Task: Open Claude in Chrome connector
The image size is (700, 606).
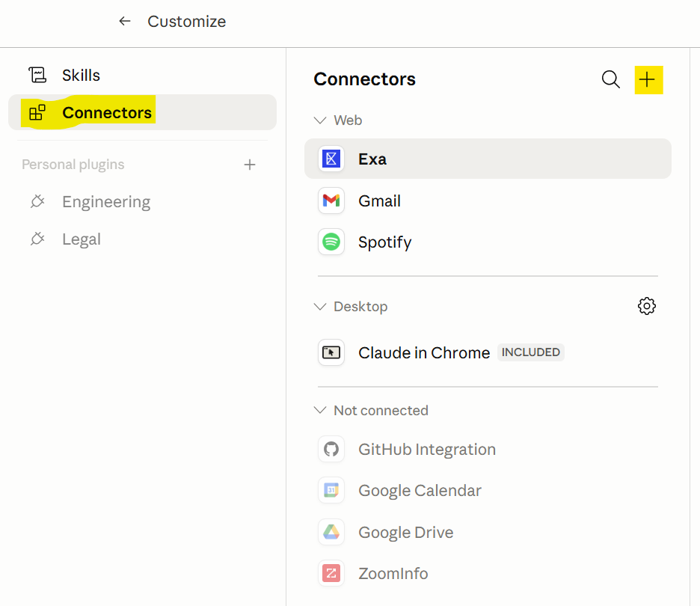Action: click(488, 352)
